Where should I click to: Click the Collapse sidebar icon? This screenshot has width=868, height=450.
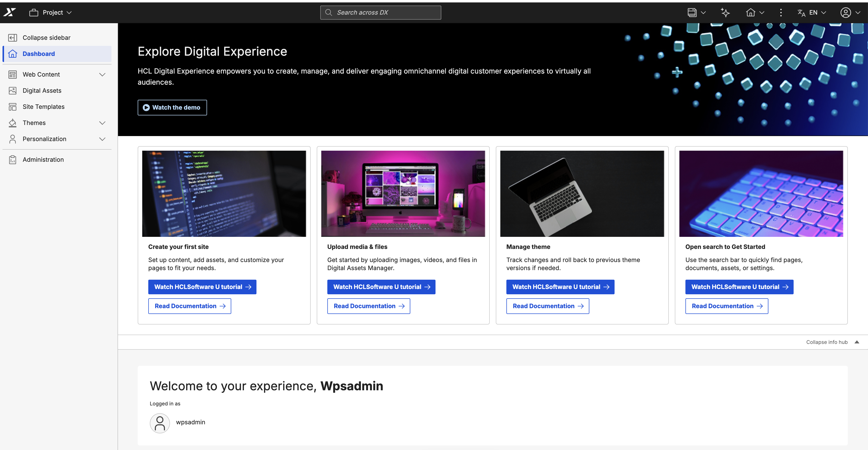pos(12,38)
